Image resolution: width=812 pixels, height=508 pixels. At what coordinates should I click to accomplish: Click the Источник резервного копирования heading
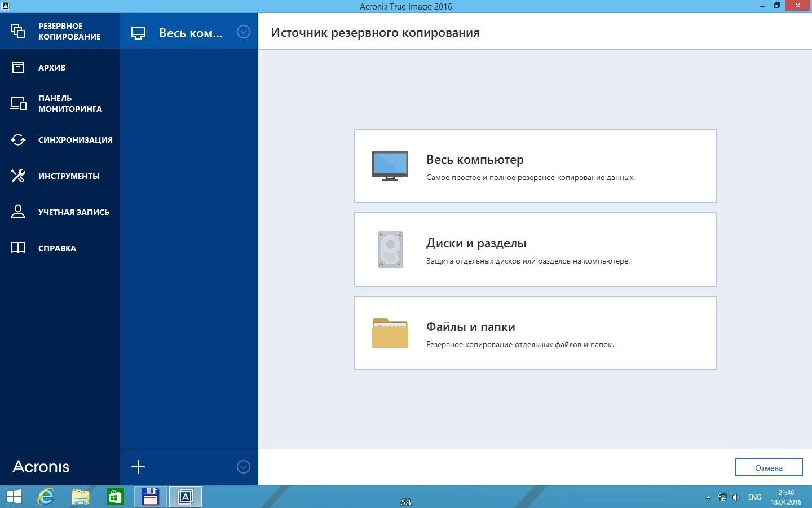(375, 33)
